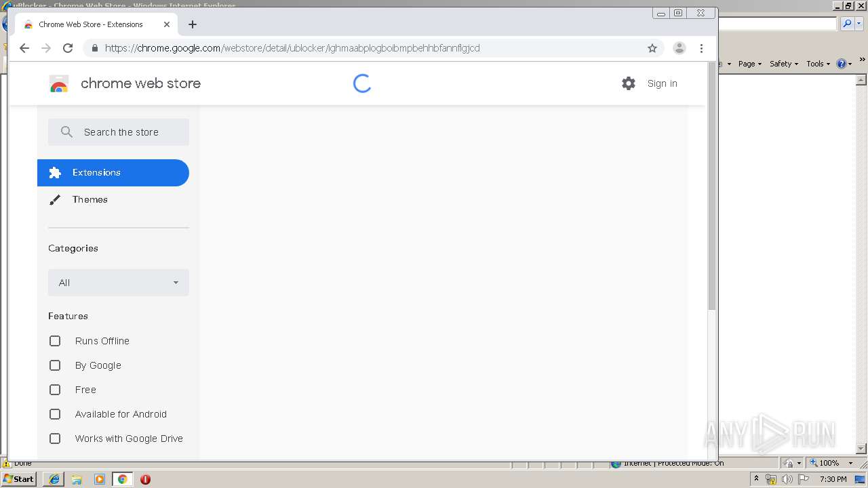868x488 pixels.
Task: Click the chrome web store title
Action: coord(140,83)
